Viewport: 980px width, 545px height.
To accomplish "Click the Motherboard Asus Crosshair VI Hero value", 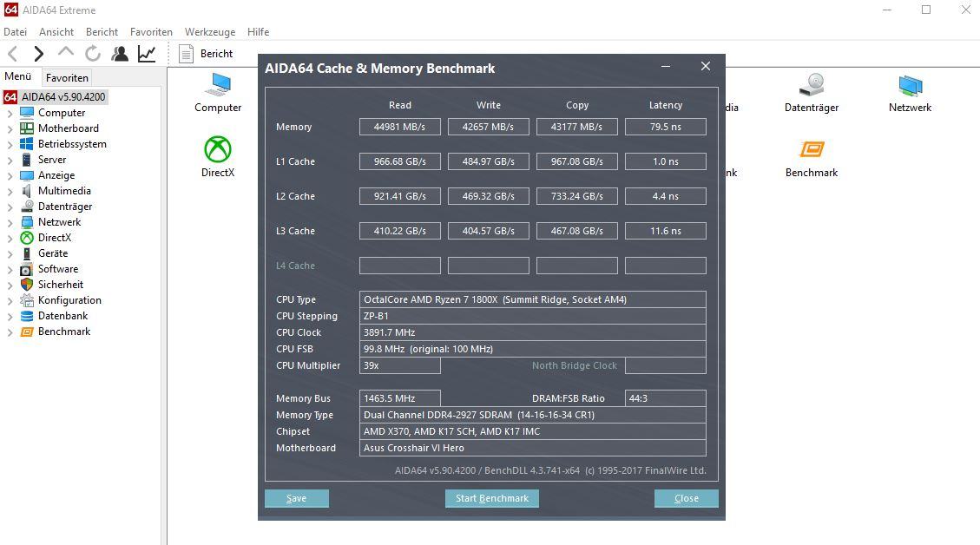I will [x=532, y=448].
